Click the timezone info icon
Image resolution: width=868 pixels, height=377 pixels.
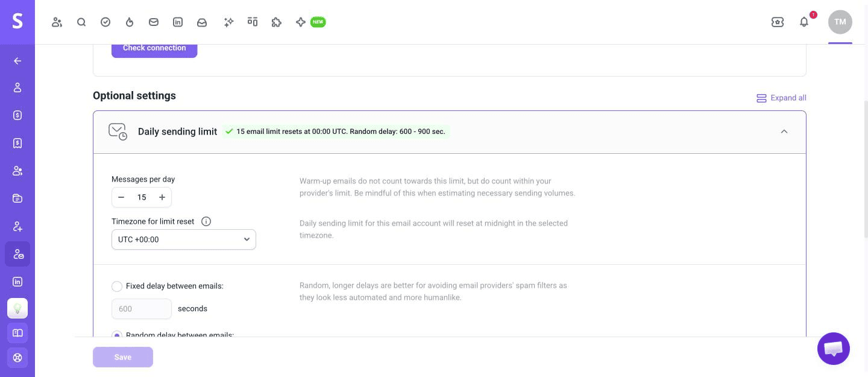point(206,221)
